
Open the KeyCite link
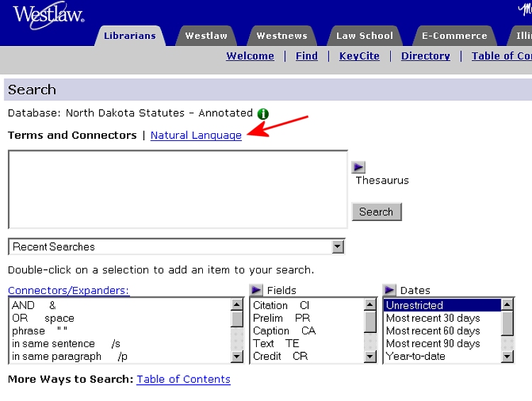click(360, 56)
